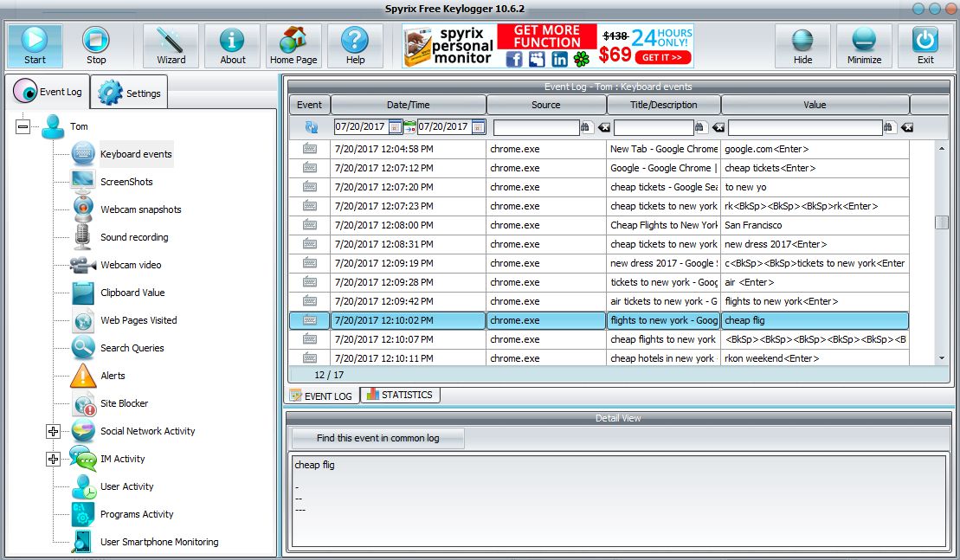960x560 pixels.
Task: Expand the IM Activity node
Action: click(54, 458)
